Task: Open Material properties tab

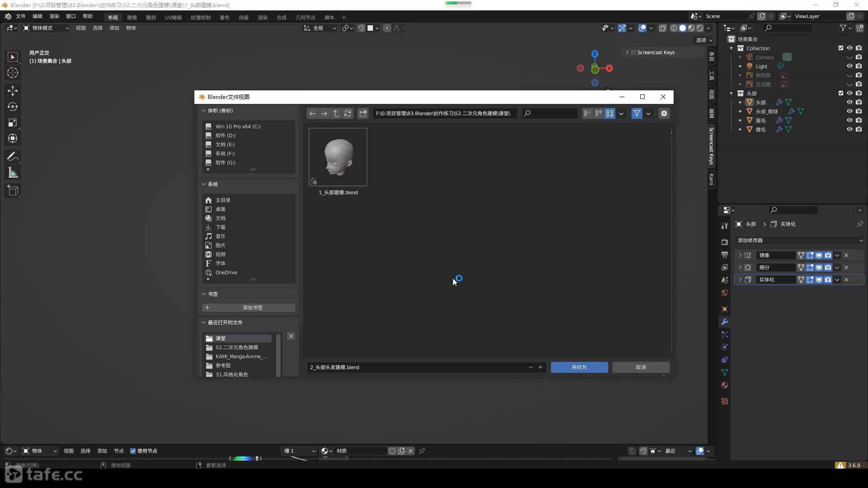Action: [x=725, y=385]
